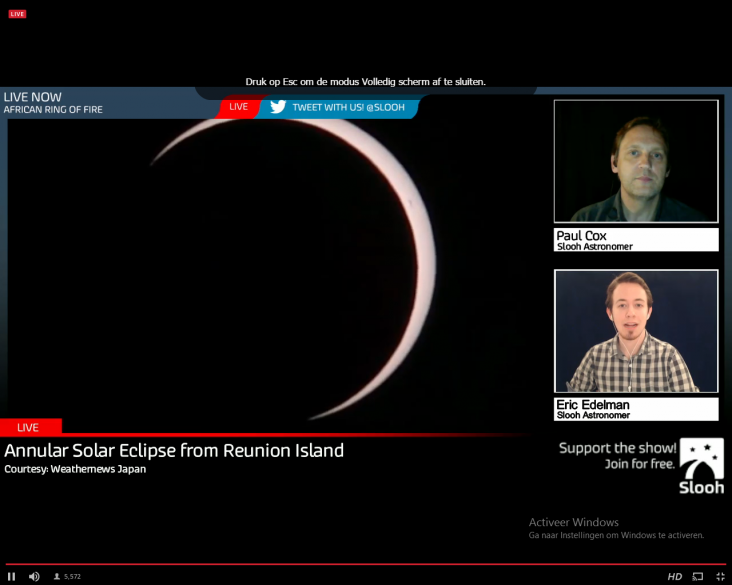Click the red LIVE label above title

29,427
